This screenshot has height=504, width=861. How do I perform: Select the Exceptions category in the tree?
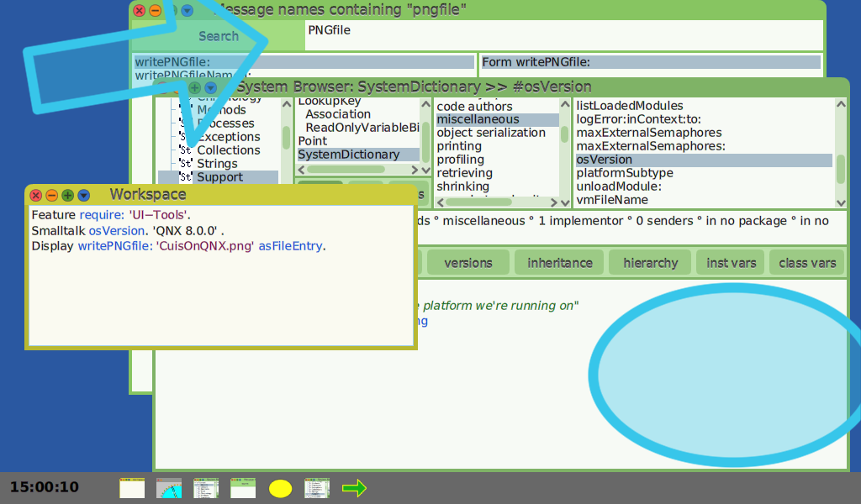(x=228, y=137)
